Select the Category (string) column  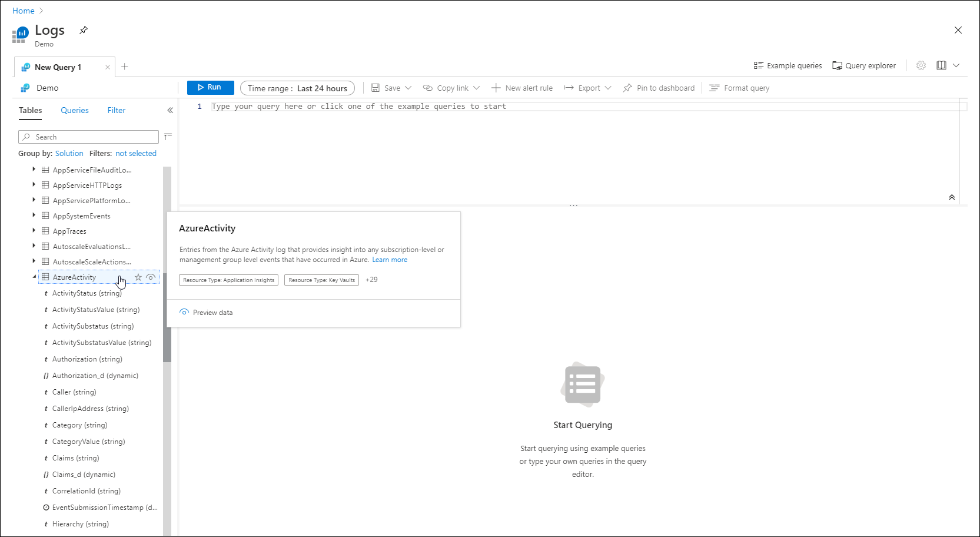79,425
